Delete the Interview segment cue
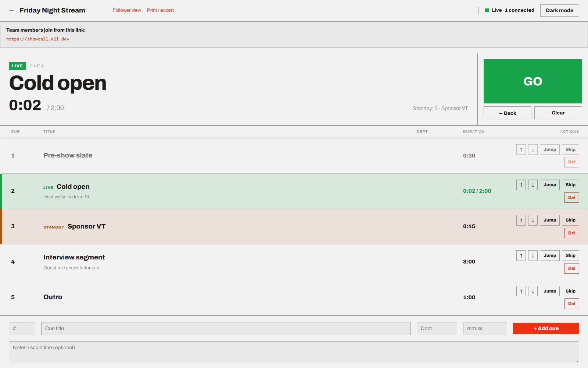 (x=572, y=268)
